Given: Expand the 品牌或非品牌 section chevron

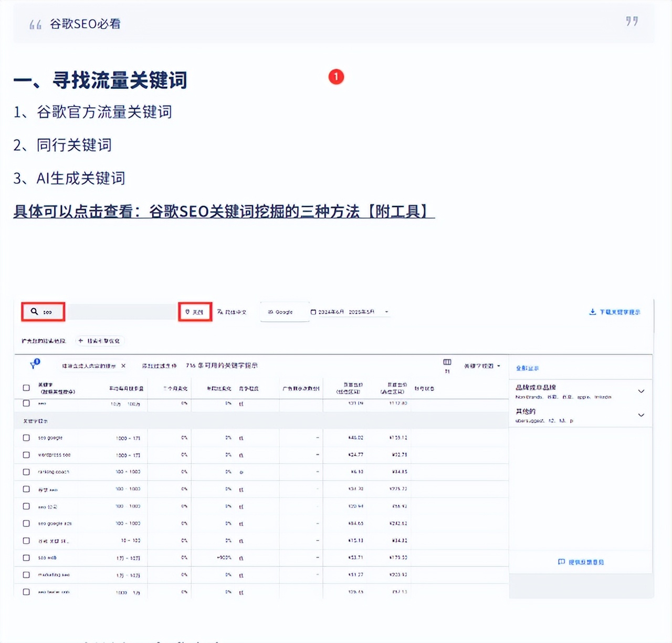Looking at the screenshot, I should coord(641,391).
